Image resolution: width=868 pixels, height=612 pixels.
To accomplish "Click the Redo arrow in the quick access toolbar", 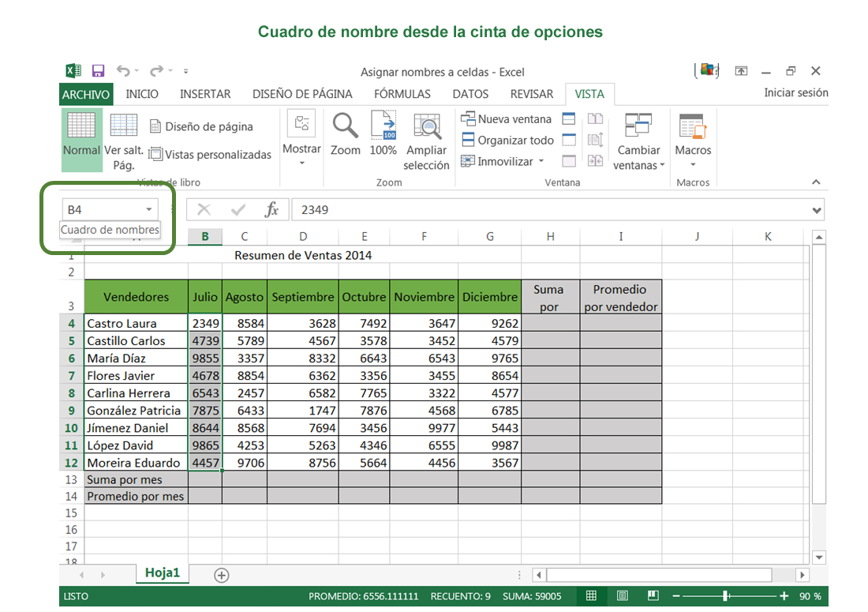I will [157, 70].
